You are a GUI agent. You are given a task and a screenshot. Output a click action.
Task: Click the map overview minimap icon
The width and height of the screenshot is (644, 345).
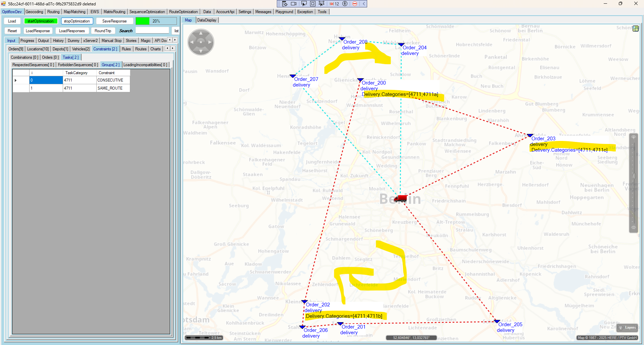click(x=635, y=29)
